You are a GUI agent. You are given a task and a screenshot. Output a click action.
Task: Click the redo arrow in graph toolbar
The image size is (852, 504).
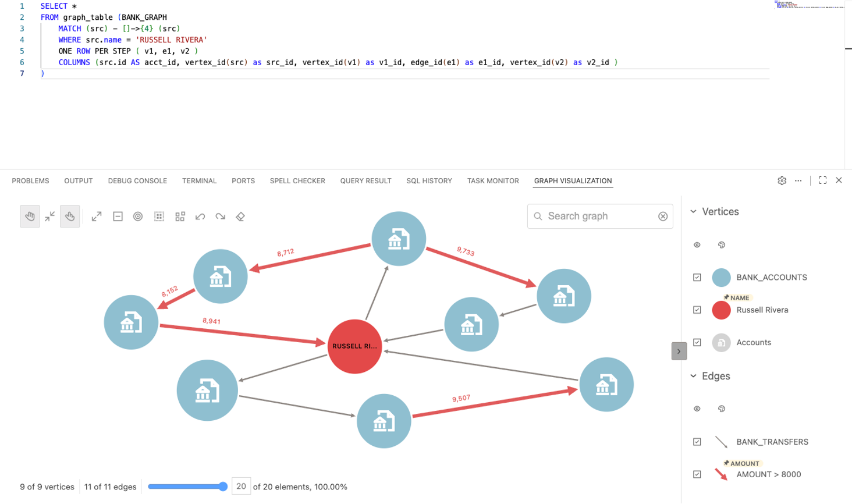(220, 216)
